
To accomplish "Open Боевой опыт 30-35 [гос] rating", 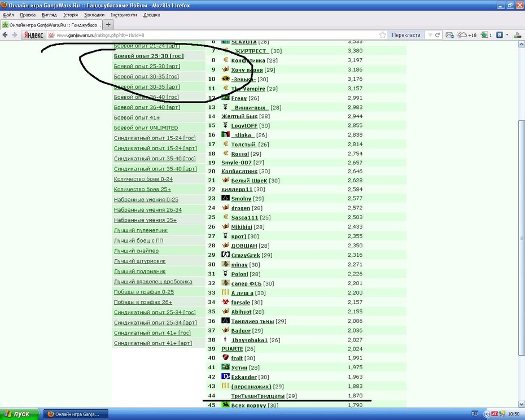I will coord(146,77).
